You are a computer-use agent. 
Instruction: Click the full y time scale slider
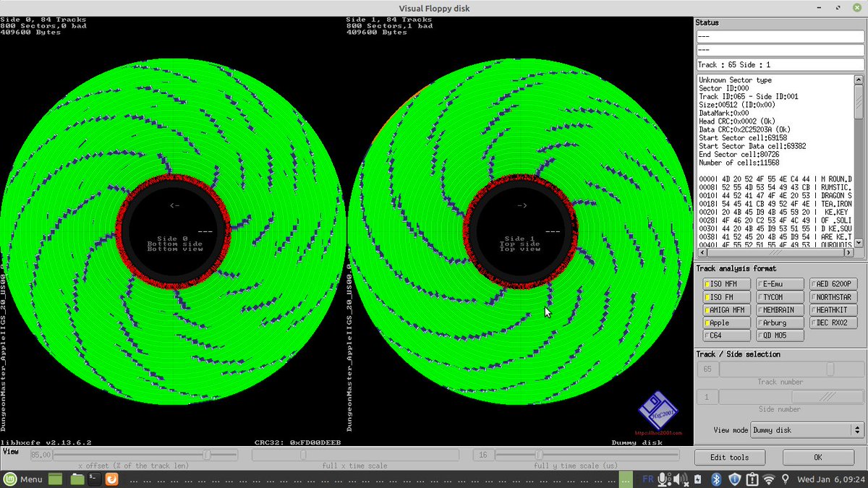(587, 455)
